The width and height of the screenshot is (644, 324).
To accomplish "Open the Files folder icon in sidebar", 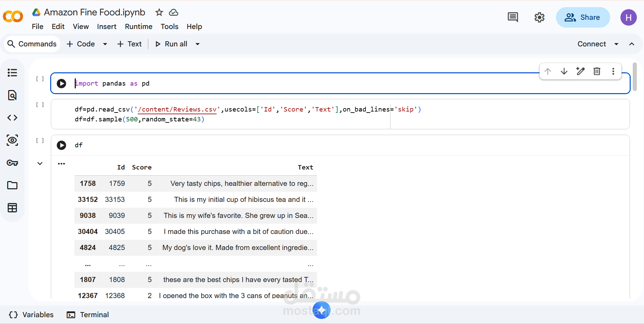I will pos(12,185).
